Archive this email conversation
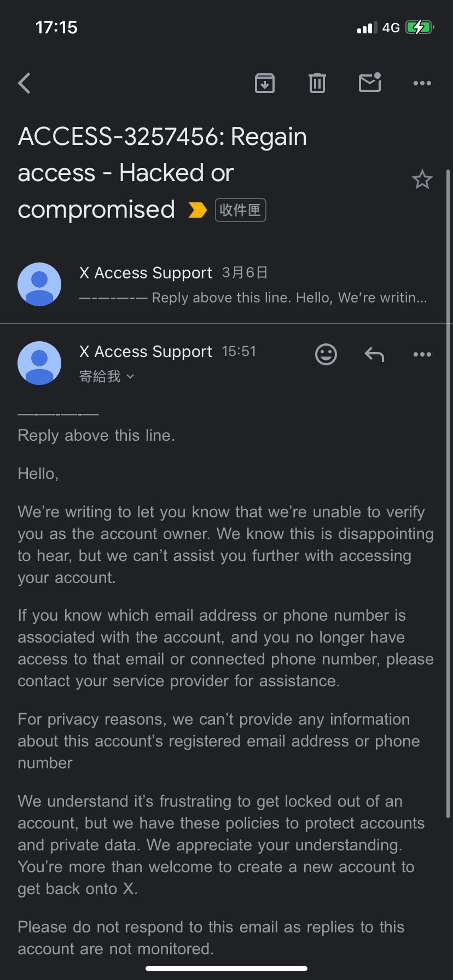 [x=265, y=83]
